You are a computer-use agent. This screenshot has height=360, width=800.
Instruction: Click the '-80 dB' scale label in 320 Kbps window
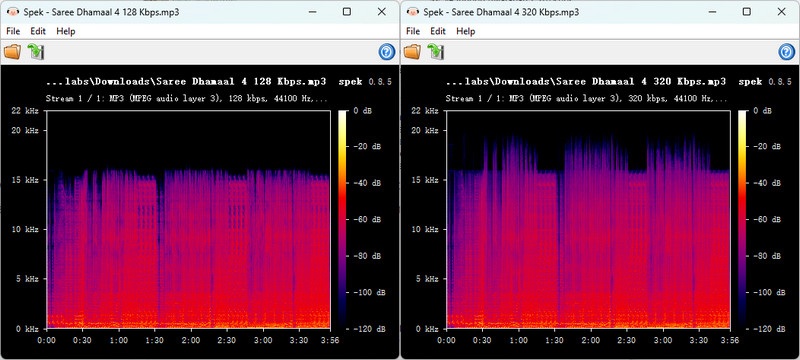click(766, 256)
